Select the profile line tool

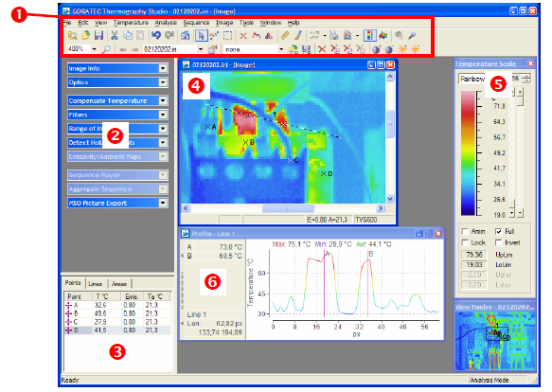coord(256,36)
